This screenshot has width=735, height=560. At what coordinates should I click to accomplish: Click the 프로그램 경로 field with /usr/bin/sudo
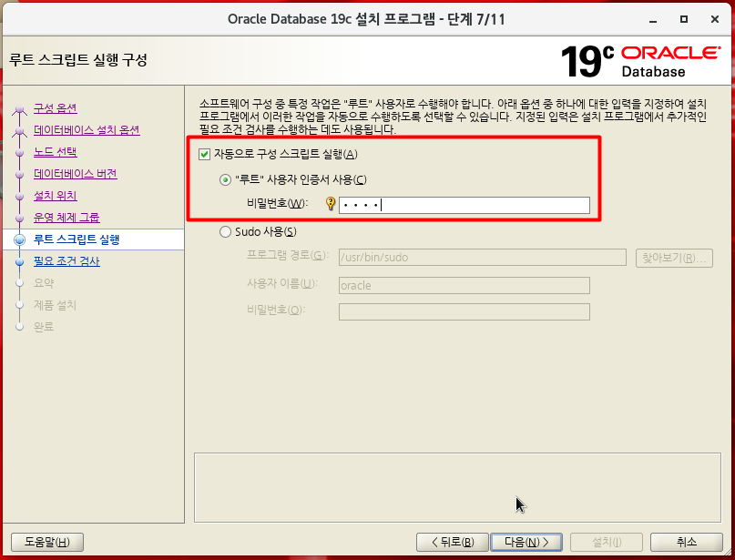click(483, 258)
